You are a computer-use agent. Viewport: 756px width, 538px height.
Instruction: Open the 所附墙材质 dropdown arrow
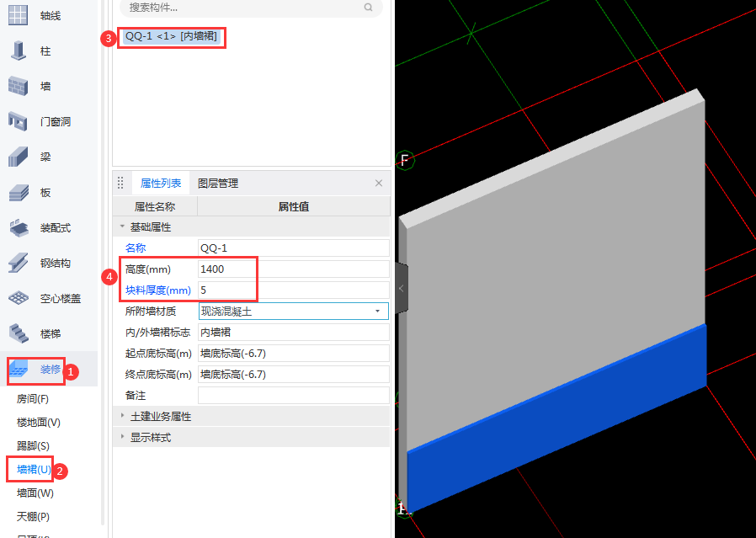pyautogui.click(x=377, y=312)
